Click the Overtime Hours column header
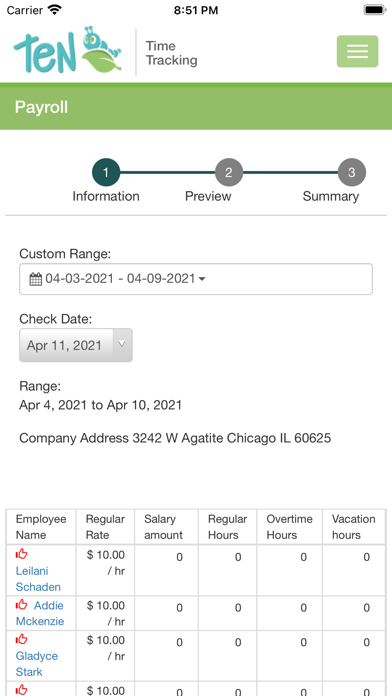Screen dimensions: 392x696 (x=289, y=527)
